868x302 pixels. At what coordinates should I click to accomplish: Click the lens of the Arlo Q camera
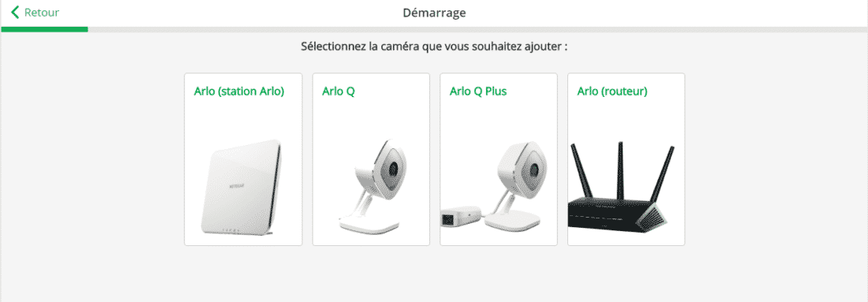pos(393,166)
